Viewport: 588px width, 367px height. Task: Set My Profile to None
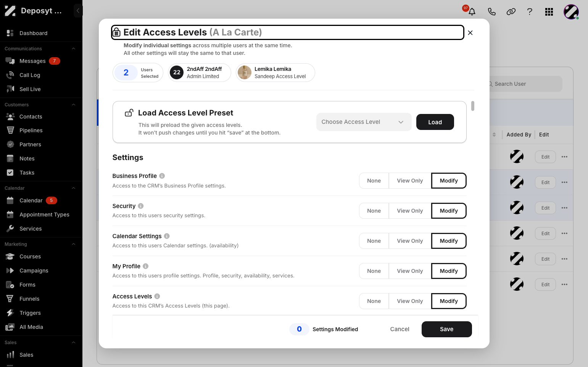374,271
